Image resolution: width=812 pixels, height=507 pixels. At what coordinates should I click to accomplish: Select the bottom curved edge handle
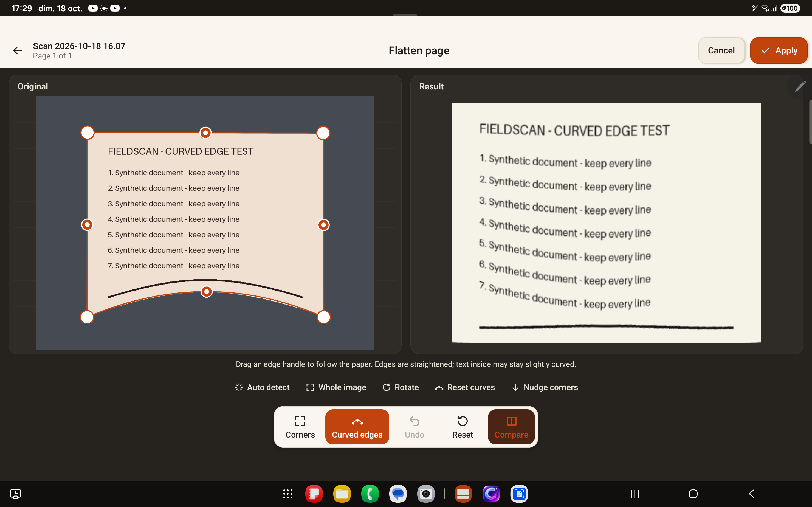tap(207, 291)
